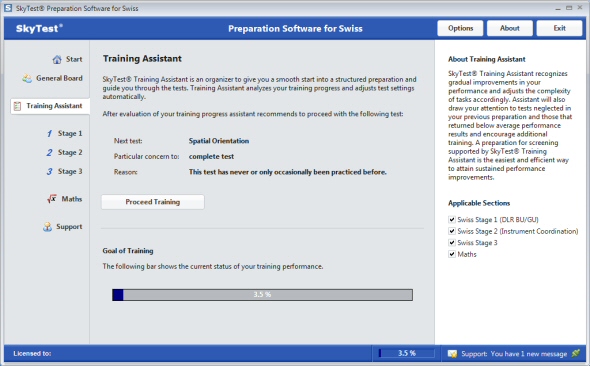Go to General Board label
590x366 pixels.
click(x=59, y=78)
